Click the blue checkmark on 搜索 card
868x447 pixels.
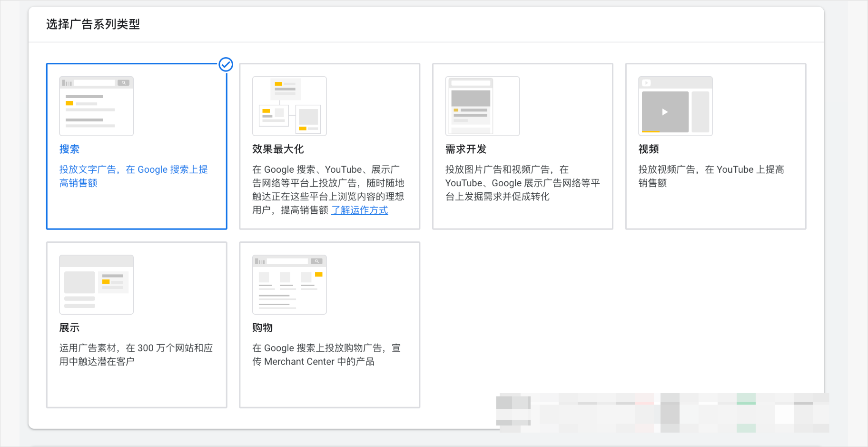click(x=226, y=64)
